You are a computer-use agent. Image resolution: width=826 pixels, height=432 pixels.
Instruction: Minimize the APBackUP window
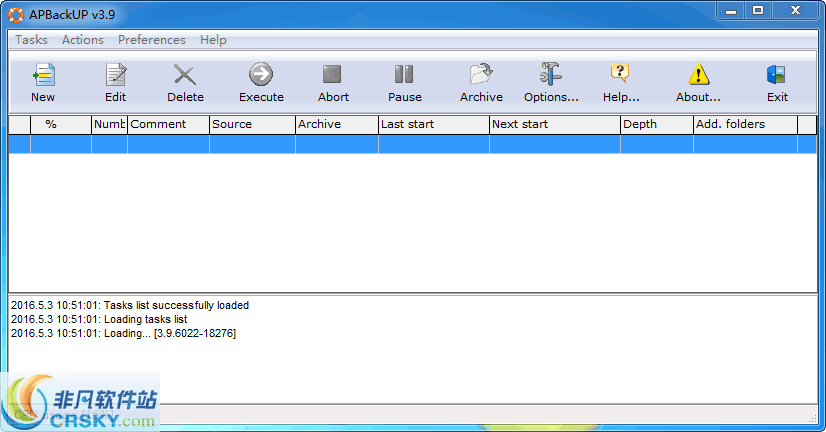pyautogui.click(x=731, y=11)
